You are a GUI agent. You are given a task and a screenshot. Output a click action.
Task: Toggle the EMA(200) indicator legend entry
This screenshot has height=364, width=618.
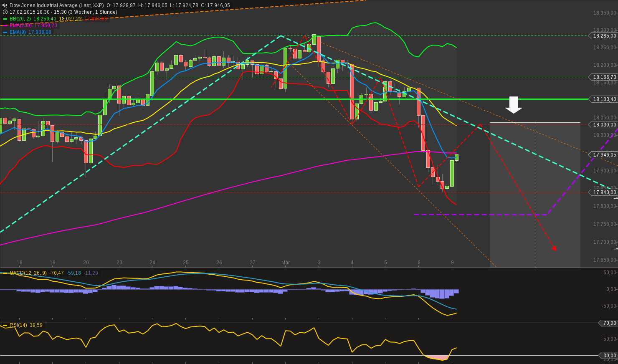(20, 25)
